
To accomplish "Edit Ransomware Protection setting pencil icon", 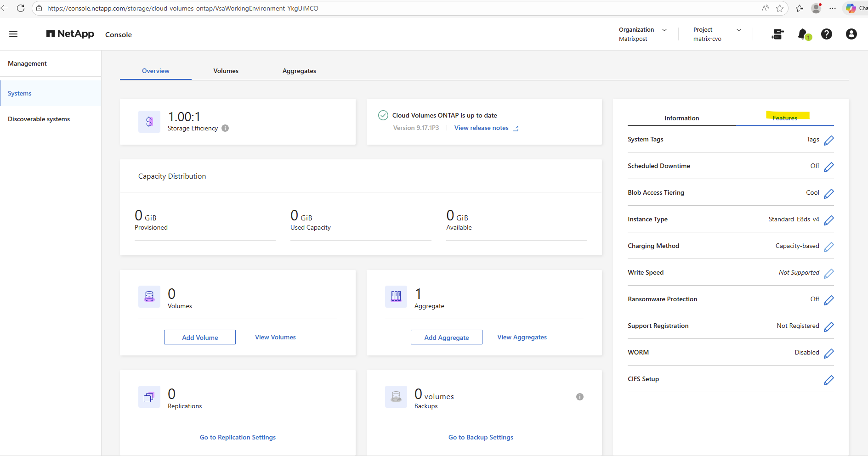I will [x=828, y=300].
